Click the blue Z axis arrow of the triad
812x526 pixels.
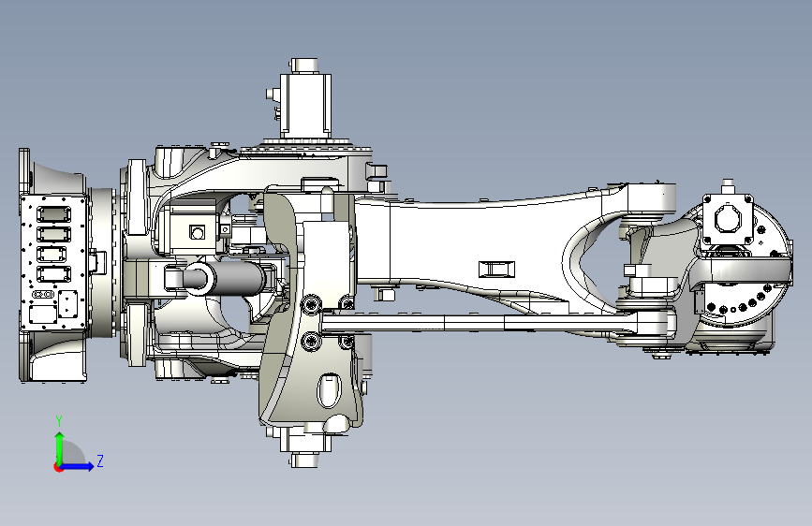[78, 466]
